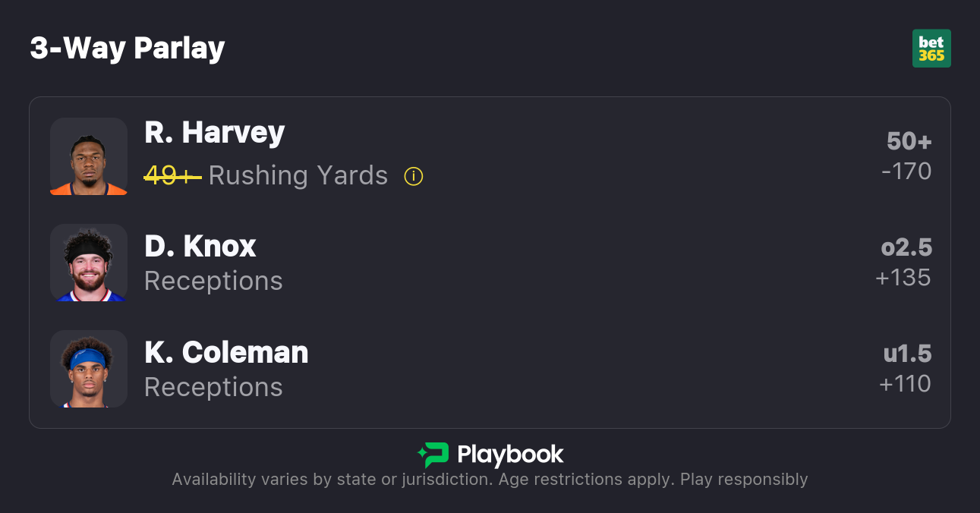Open K. Coleman's player headshot

tap(89, 369)
